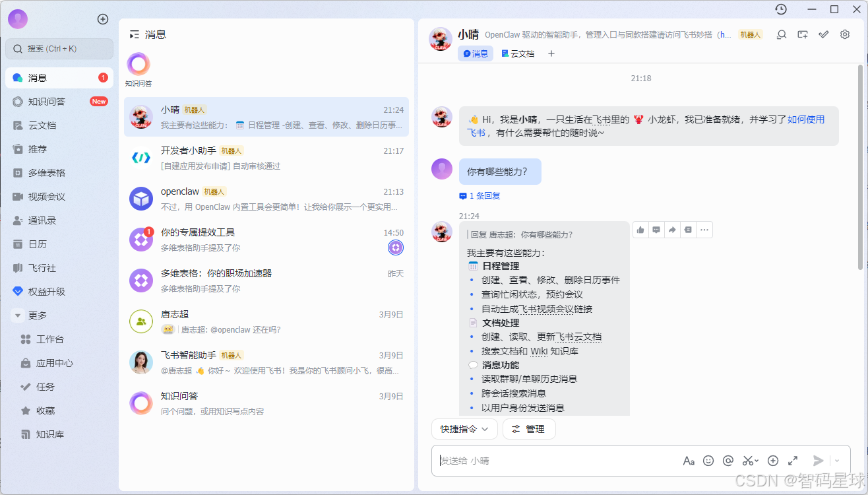Screen dimensions: 868x495
Task: Expand the 快捷指令 dropdown
Action: (464, 429)
